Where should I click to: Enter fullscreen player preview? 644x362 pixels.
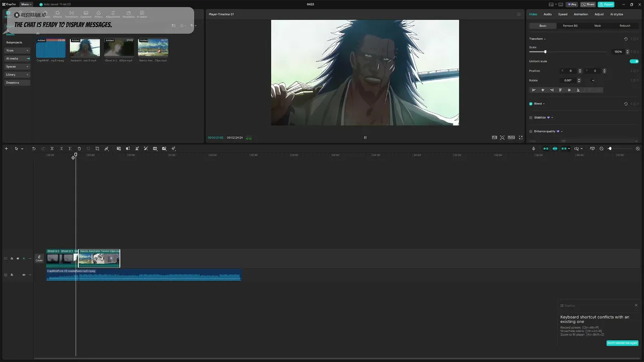pyautogui.click(x=521, y=137)
